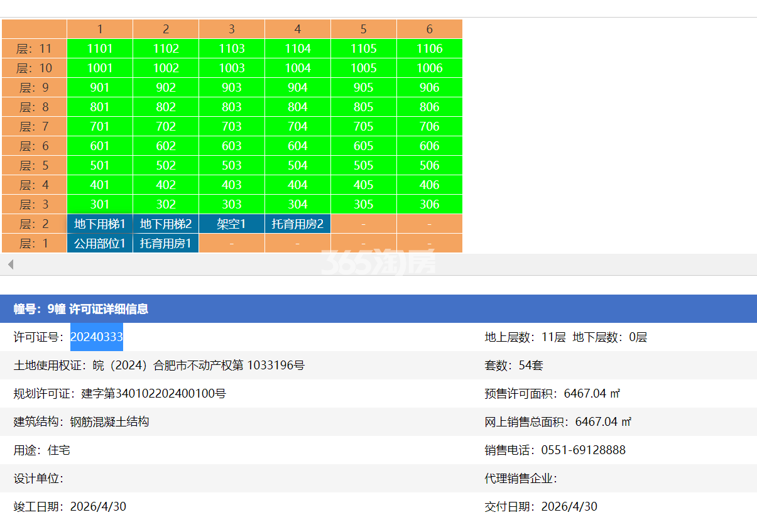Image resolution: width=757 pixels, height=532 pixels.
Task: Click row header 层: 11
Action: click(x=34, y=48)
